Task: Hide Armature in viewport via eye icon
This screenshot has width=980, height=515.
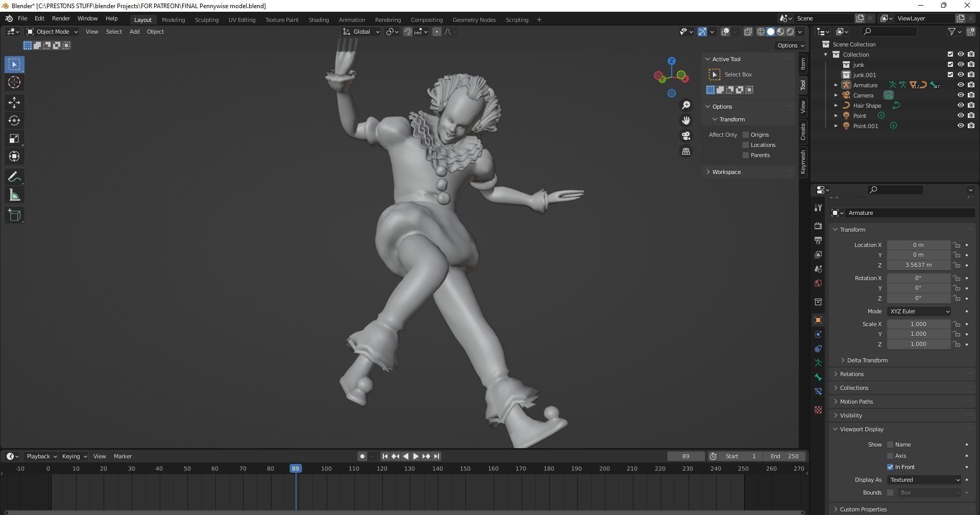Action: click(961, 85)
